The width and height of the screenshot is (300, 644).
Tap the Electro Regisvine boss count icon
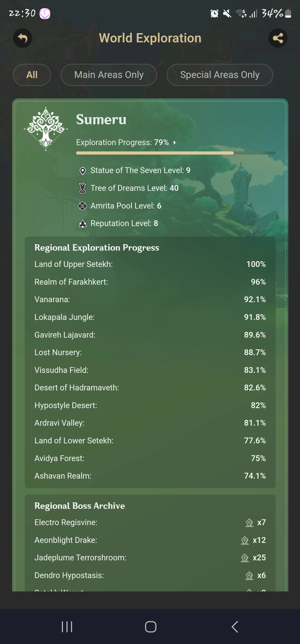pyautogui.click(x=249, y=522)
